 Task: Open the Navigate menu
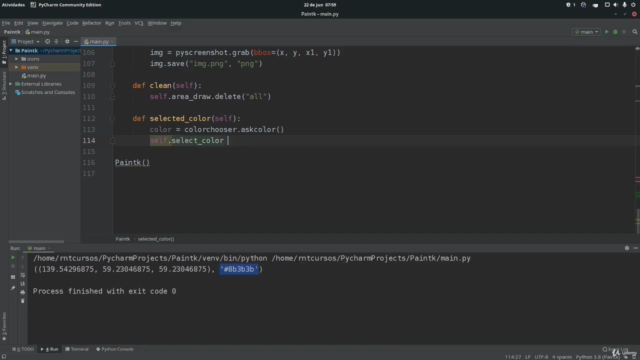click(x=52, y=23)
